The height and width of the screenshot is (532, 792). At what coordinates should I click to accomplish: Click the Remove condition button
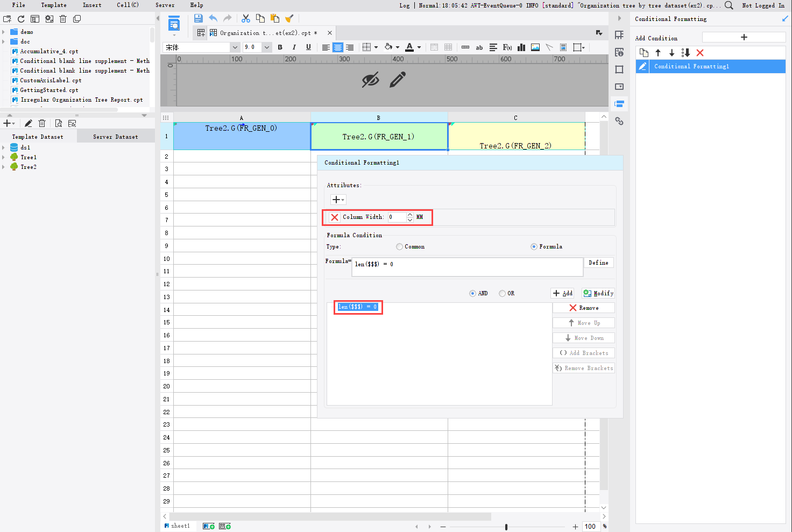[x=583, y=307]
